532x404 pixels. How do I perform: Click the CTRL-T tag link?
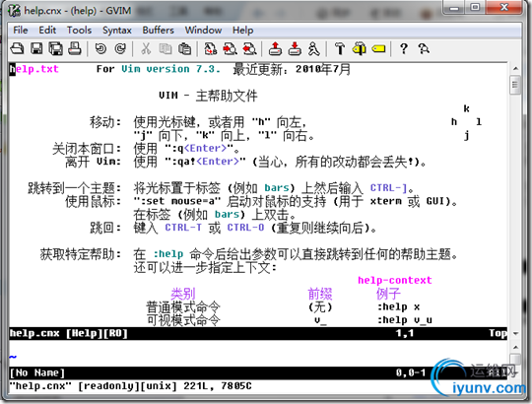click(183, 228)
